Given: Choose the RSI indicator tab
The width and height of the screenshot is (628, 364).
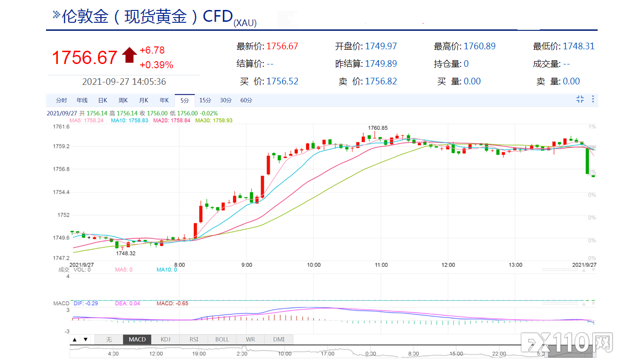Looking at the screenshot, I should pyautogui.click(x=194, y=339).
